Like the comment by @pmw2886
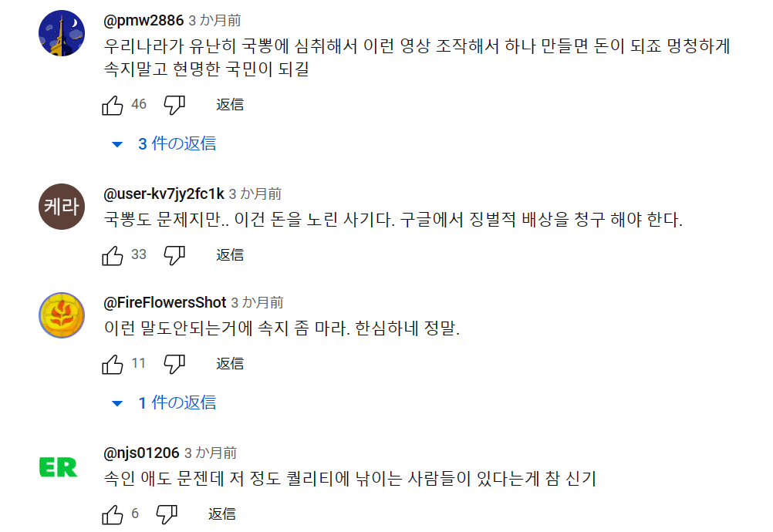 [113, 105]
